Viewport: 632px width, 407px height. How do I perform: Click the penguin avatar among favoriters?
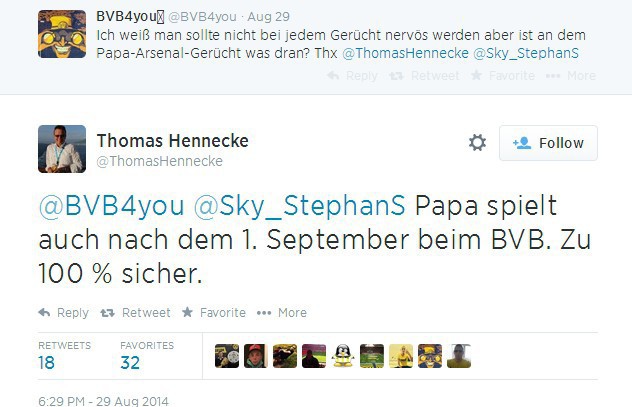343,356
